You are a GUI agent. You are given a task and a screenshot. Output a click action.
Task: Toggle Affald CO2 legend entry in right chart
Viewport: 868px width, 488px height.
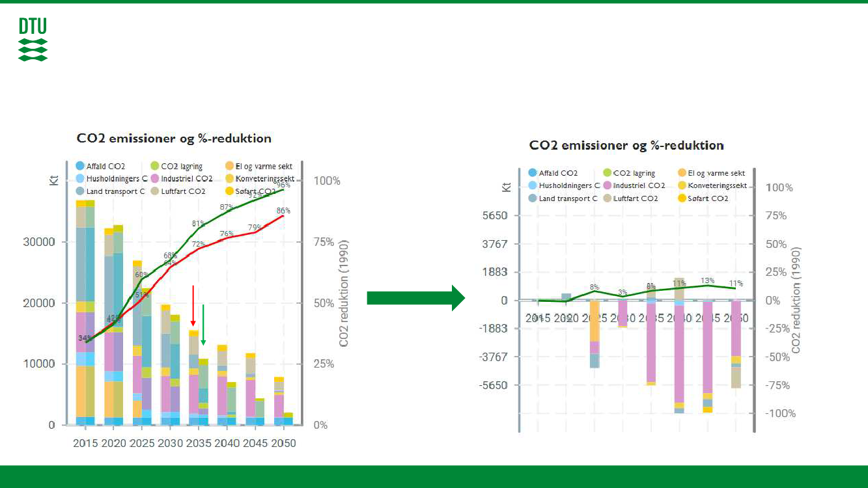553,173
